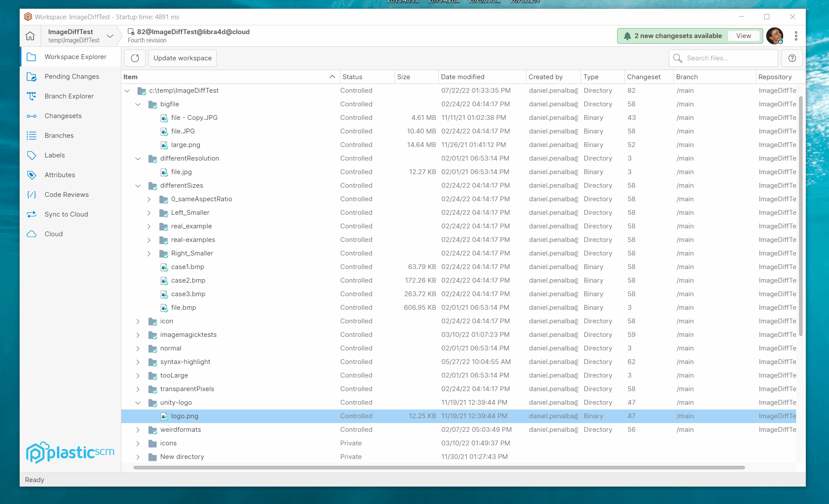Collapse the bigfile folder

pos(138,104)
